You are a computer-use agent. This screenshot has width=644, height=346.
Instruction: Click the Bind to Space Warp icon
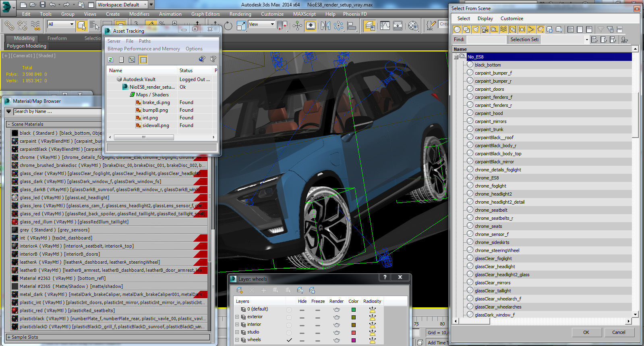[36, 26]
